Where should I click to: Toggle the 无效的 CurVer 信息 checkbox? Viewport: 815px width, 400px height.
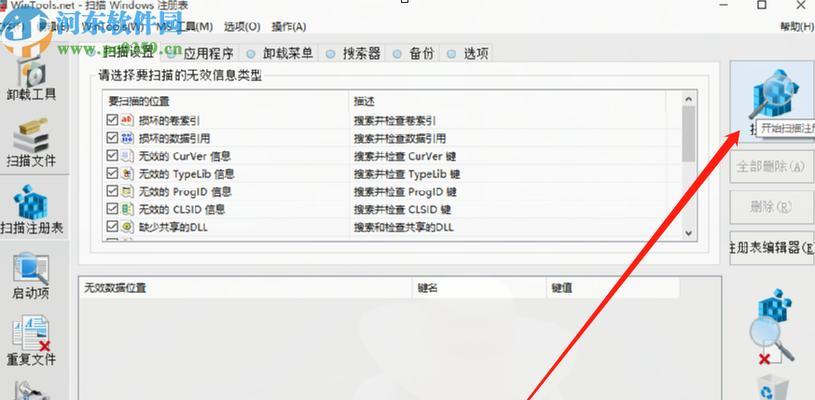click(x=112, y=156)
